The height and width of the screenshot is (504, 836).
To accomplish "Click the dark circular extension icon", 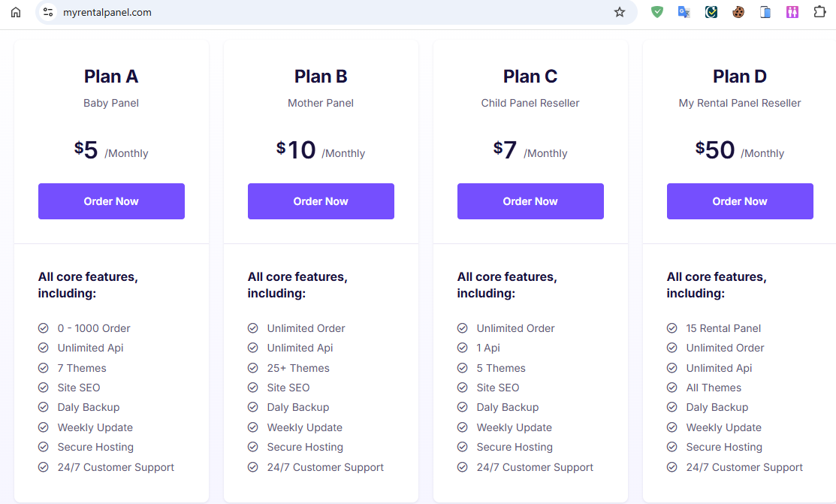I will click(x=711, y=12).
